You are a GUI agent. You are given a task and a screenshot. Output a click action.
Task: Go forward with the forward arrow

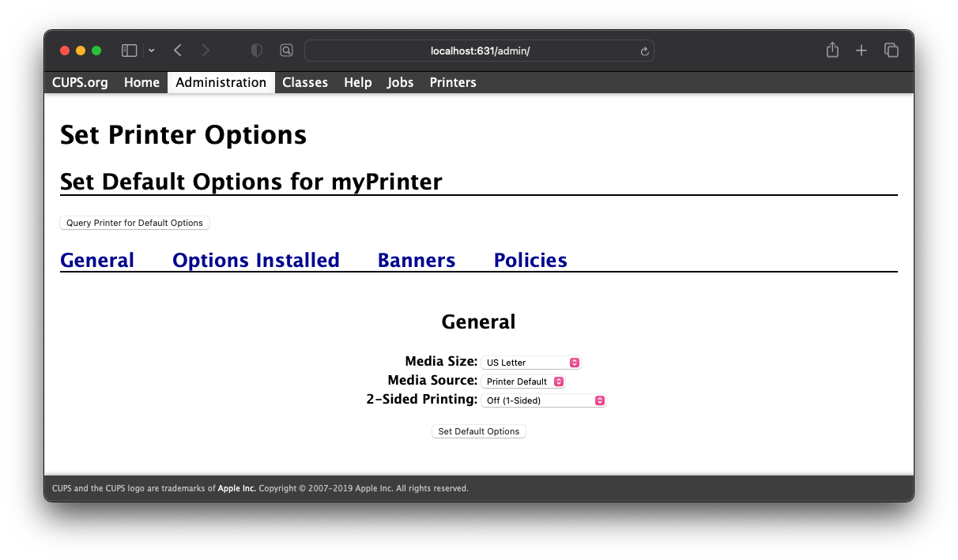coord(206,51)
